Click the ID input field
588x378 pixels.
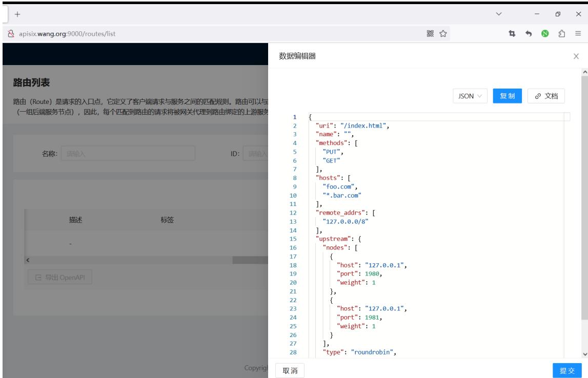point(255,154)
